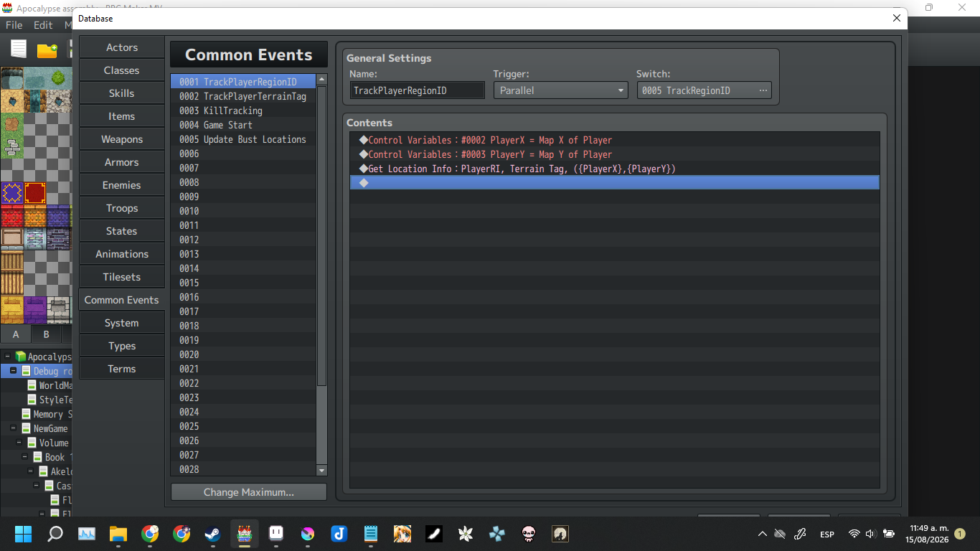Click the New Project icon in main toolbar
Image resolution: width=980 pixels, height=551 pixels.
point(19,49)
